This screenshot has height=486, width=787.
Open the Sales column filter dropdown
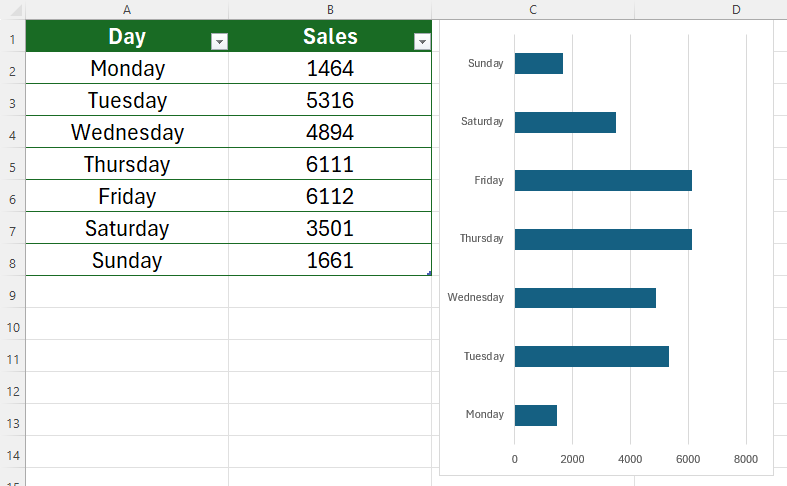(422, 42)
